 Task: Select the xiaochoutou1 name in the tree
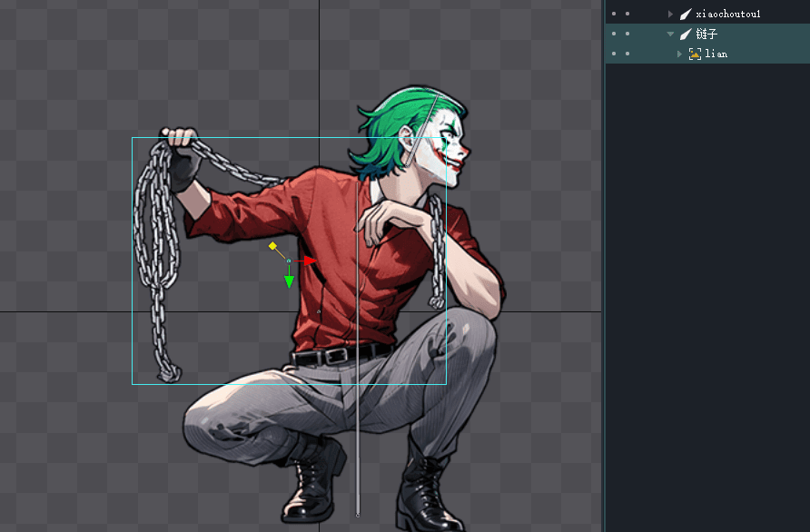click(727, 15)
